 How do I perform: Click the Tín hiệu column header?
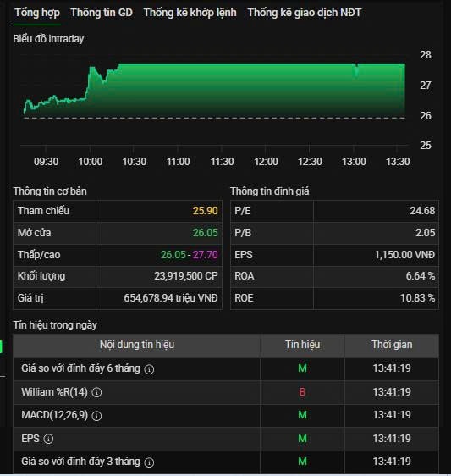tap(302, 345)
